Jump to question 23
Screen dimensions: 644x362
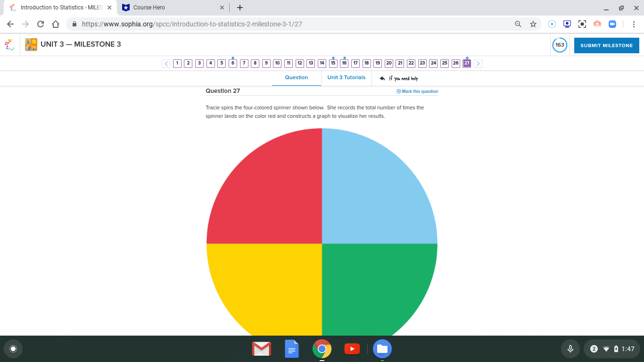(x=422, y=63)
